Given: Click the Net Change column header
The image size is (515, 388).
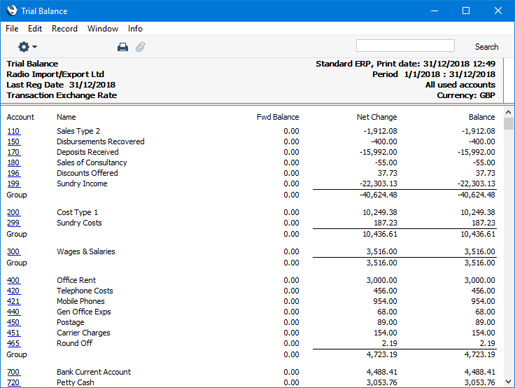Looking at the screenshot, I should pos(377,117).
